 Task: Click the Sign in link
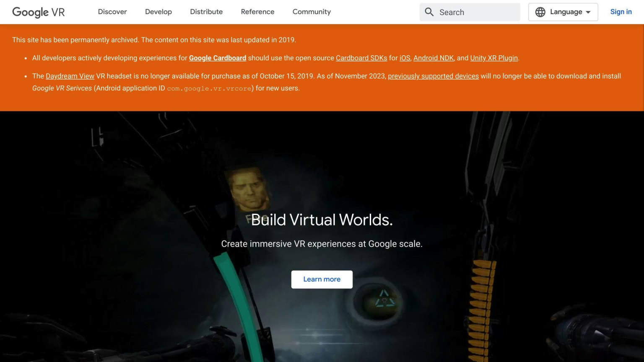coord(621,12)
